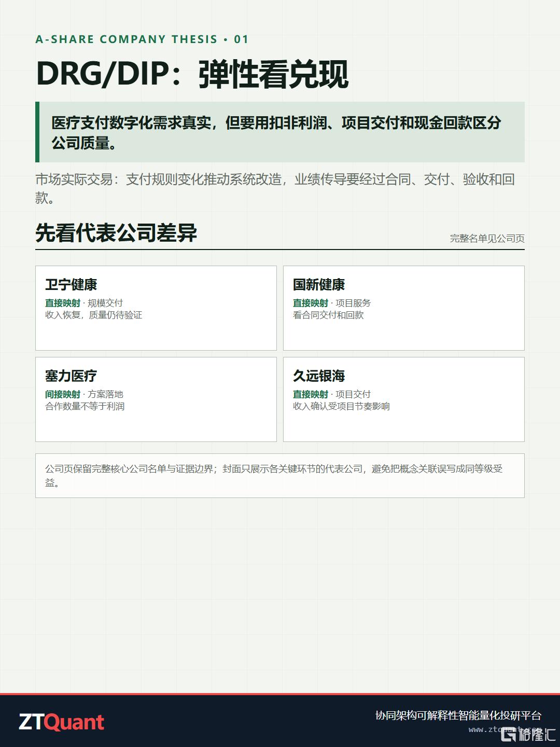The height and width of the screenshot is (747, 560).
Task: Click 方案落地 label in 塞力医疗 card
Action: coord(105,394)
